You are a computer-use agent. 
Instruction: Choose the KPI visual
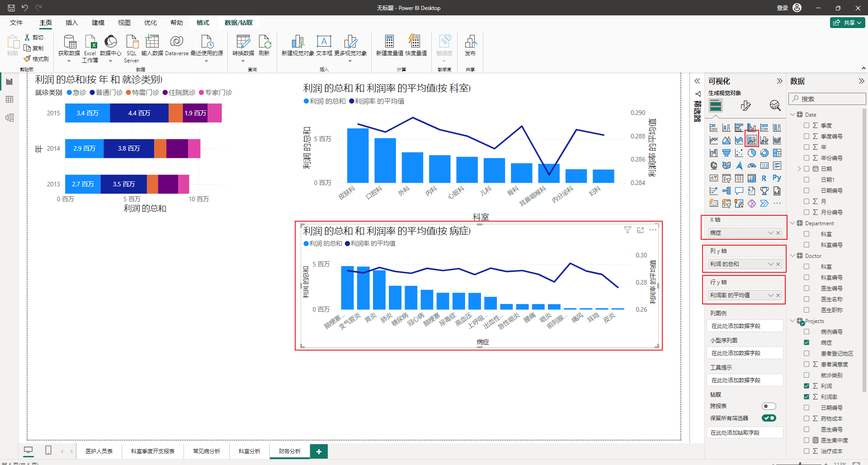[x=713, y=178]
